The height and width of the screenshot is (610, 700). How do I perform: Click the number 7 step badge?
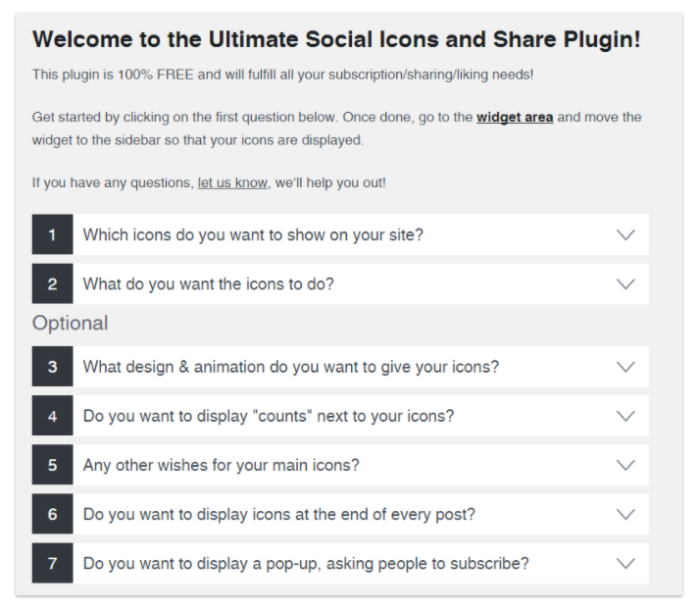(x=52, y=563)
